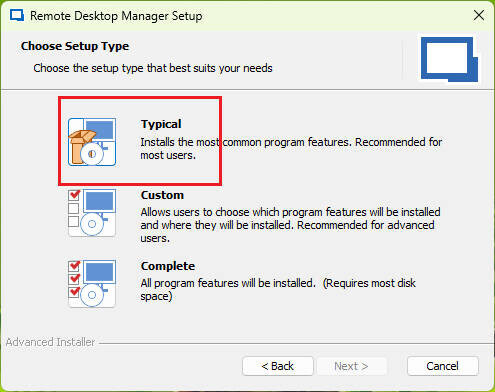Click the Typical setup type heading
The image size is (495, 392).
click(161, 124)
